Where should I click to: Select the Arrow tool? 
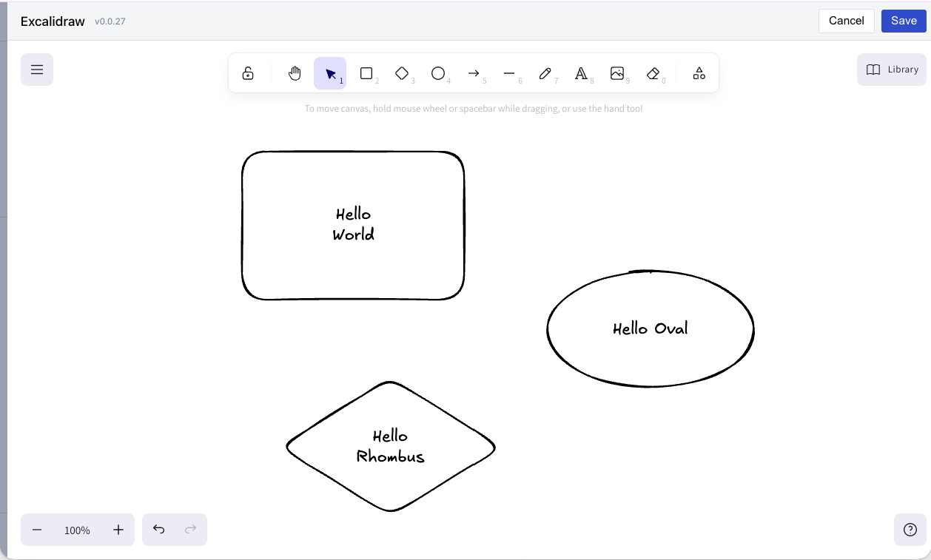(x=474, y=73)
